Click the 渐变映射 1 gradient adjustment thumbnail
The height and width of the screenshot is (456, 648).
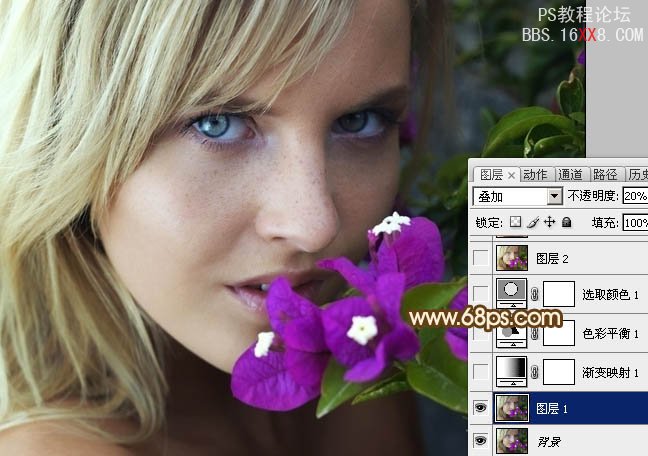coord(512,371)
